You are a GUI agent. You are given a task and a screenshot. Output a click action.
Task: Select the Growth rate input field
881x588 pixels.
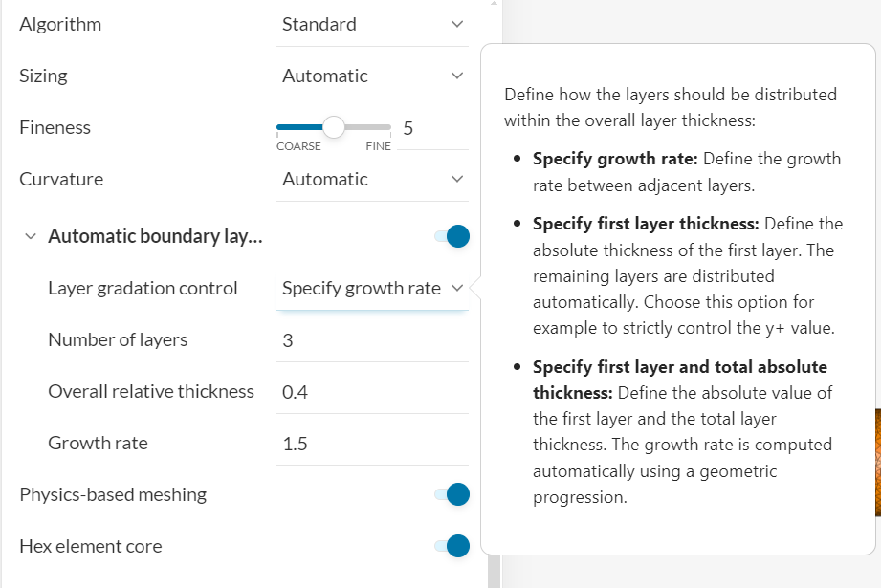tap(372, 444)
